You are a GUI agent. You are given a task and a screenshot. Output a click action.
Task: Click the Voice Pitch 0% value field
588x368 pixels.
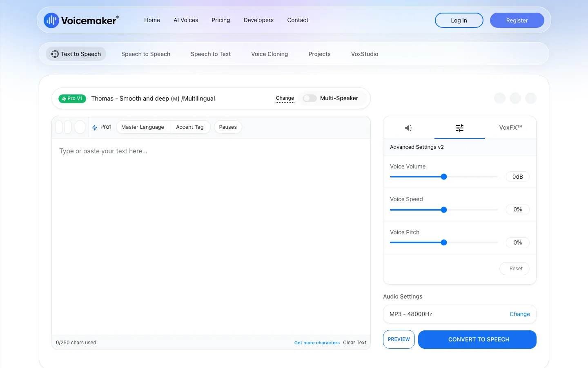(518, 242)
